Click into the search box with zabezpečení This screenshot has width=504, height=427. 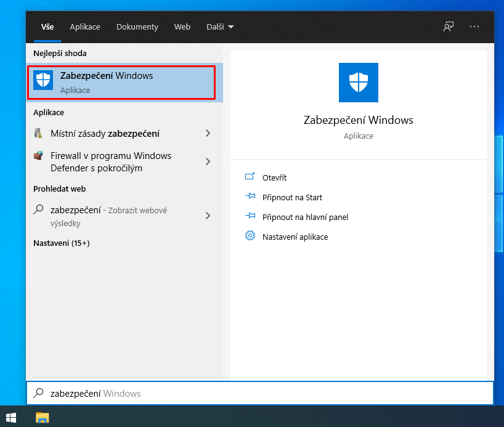click(260, 393)
